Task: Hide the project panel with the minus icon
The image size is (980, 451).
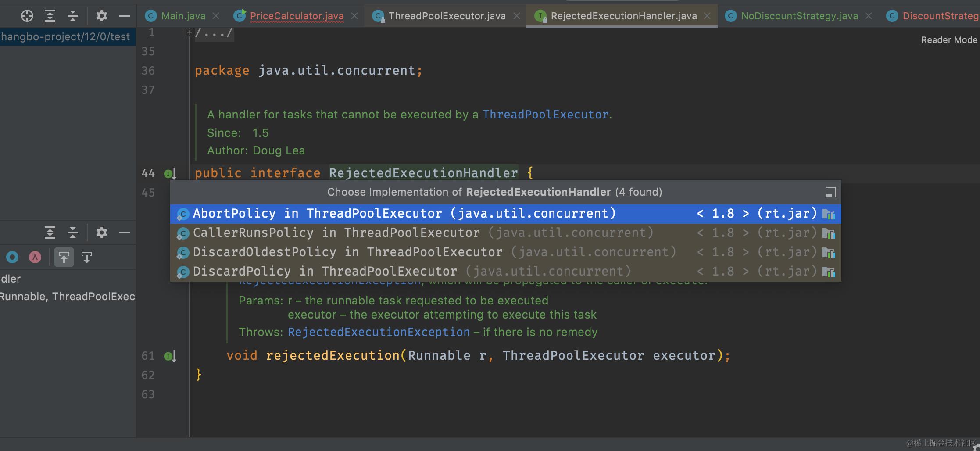Action: 125,16
